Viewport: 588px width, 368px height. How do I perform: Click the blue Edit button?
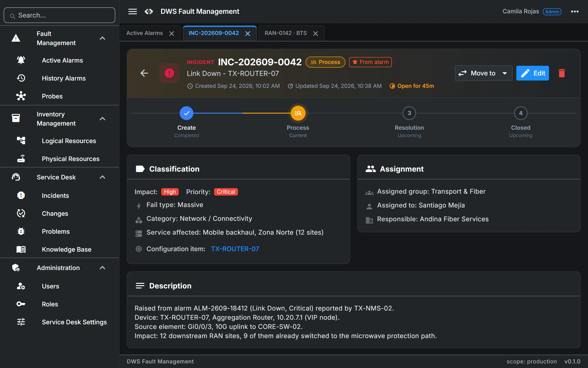click(532, 73)
